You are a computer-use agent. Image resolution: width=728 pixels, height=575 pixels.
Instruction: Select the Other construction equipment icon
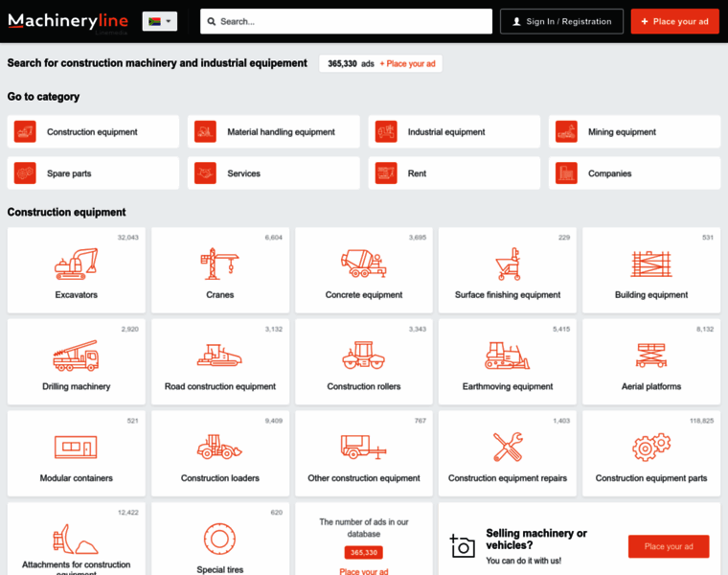tap(364, 447)
